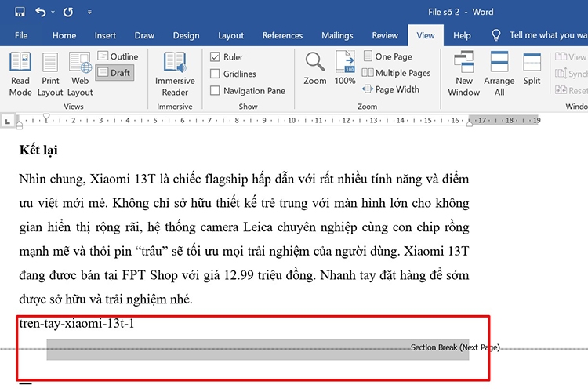Click the line tren-tay-xiaomi-13t-1
This screenshot has width=588, height=392.
point(77,323)
